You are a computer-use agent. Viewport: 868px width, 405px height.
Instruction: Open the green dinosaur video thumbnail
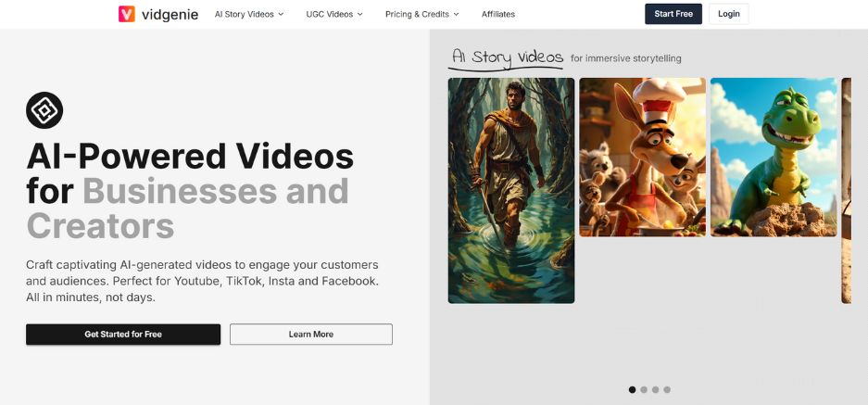tap(774, 158)
